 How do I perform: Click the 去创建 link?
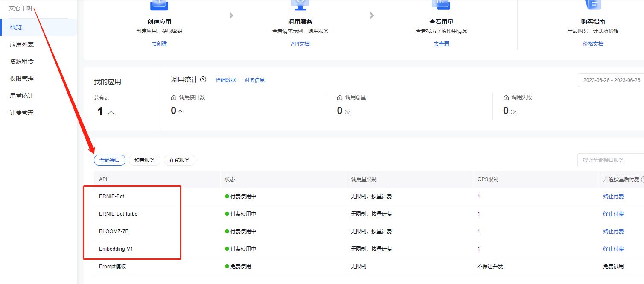(159, 44)
